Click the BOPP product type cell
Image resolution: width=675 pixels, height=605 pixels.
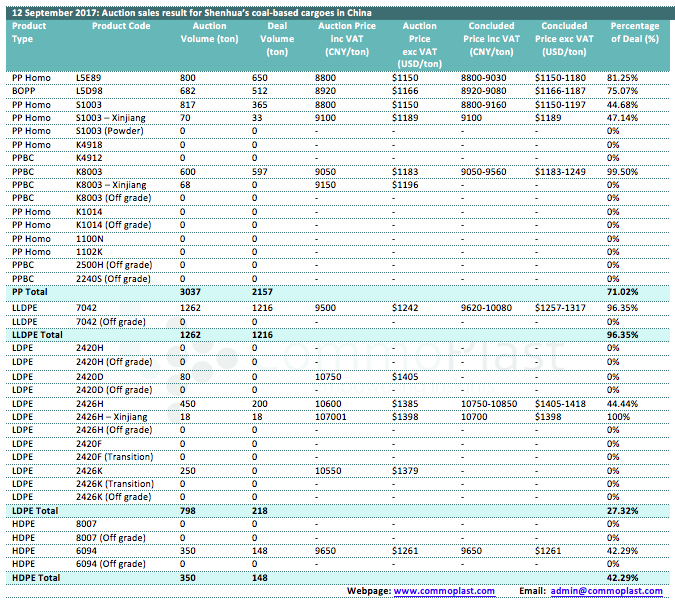[24, 90]
